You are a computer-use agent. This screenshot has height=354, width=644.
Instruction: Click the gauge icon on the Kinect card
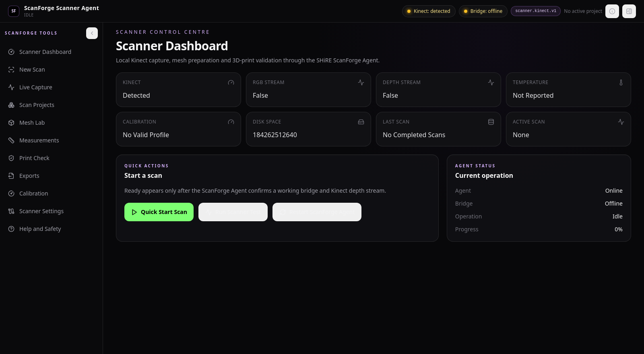pos(231,82)
